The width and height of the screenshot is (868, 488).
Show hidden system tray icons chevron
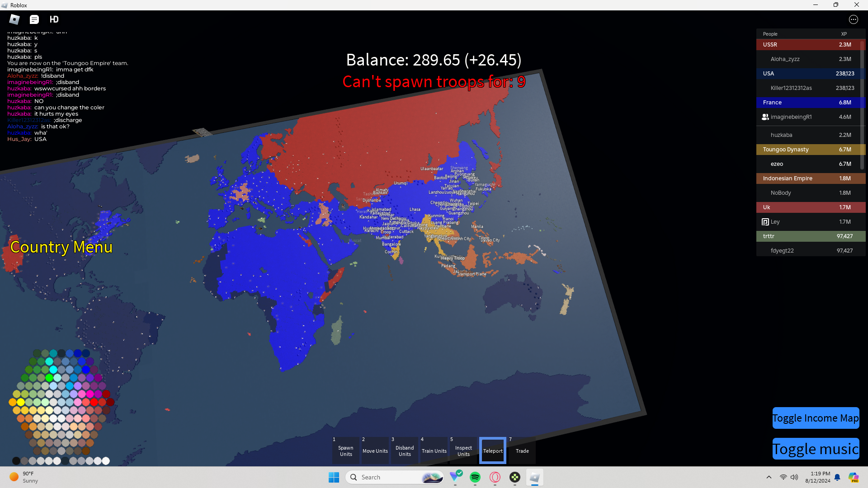pyautogui.click(x=769, y=477)
